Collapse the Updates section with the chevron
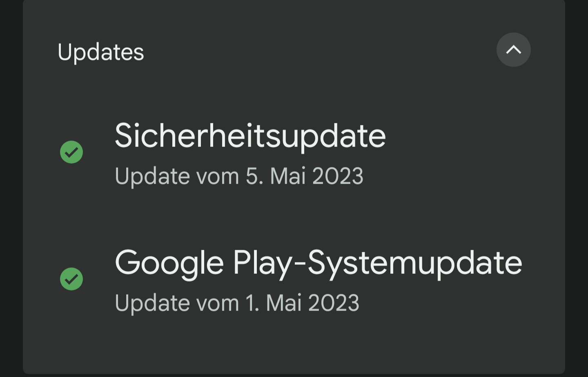Screen dimensions: 588x377 pyautogui.click(x=513, y=50)
